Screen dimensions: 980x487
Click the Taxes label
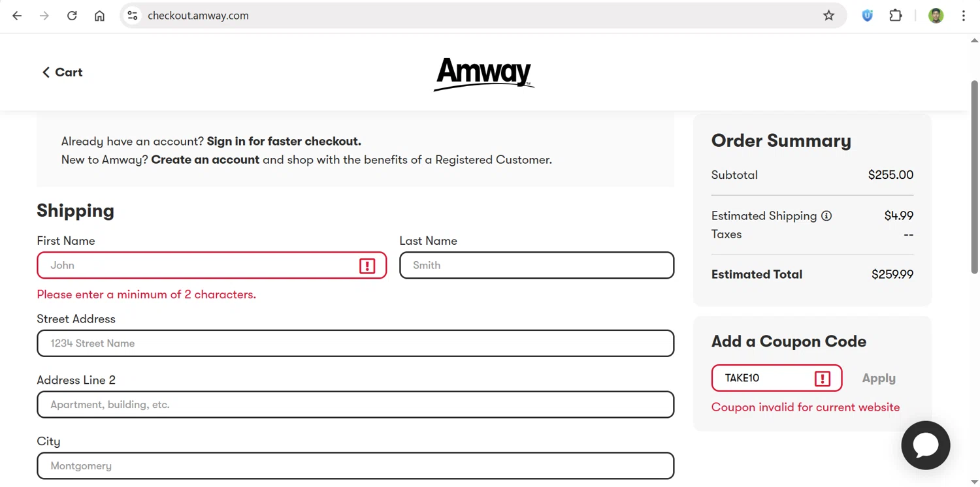[x=727, y=234]
